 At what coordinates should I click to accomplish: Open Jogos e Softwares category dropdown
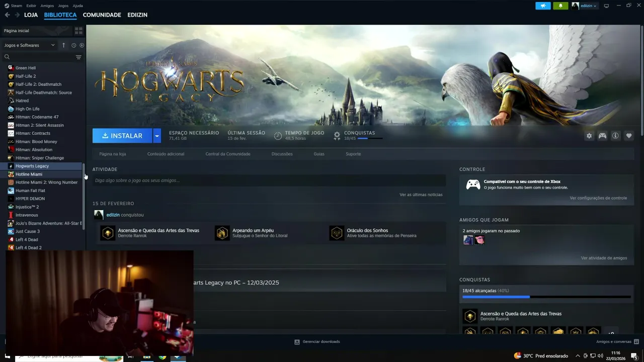[30, 45]
